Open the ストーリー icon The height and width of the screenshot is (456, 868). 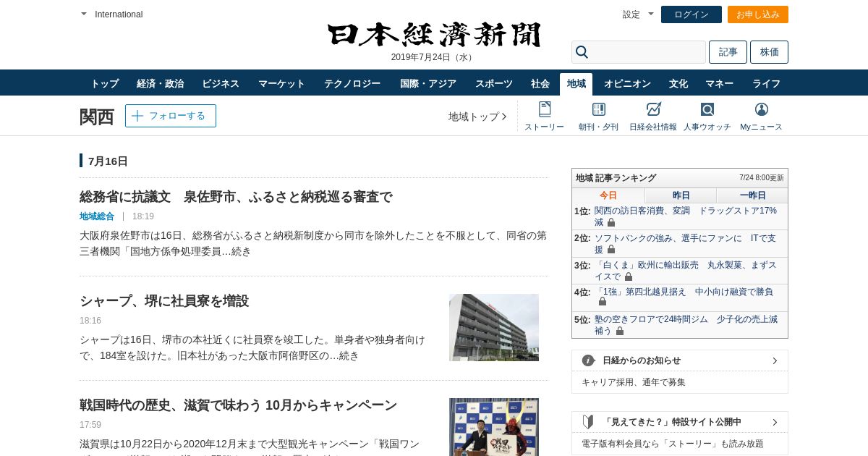point(544,109)
